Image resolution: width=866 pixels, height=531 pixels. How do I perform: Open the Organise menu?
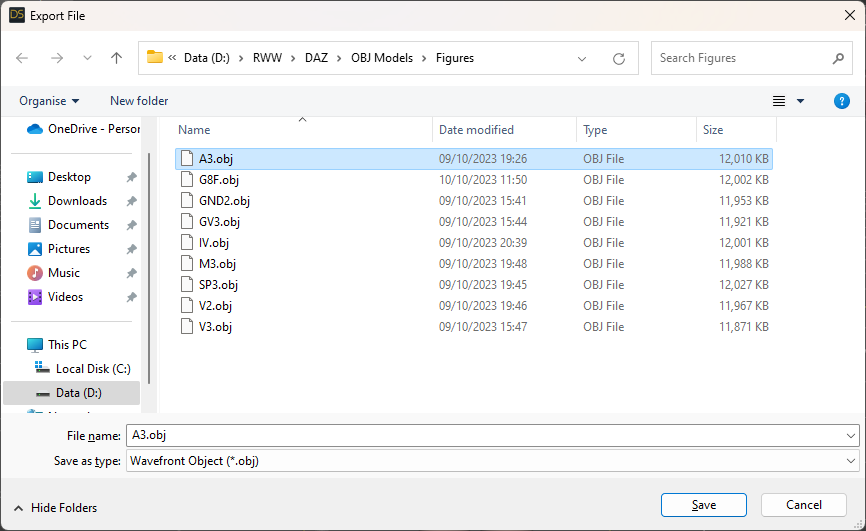(49, 101)
